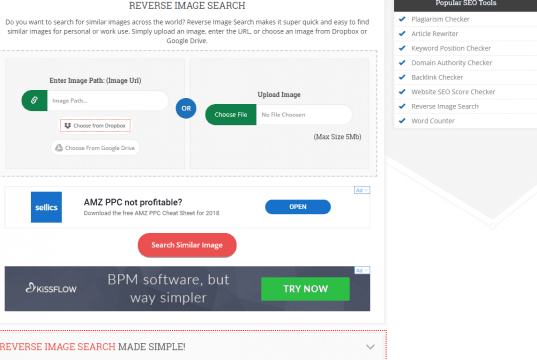Click the checkmark icon beside Domain Authority Checker
This screenshot has width=537, height=360.
point(402,62)
